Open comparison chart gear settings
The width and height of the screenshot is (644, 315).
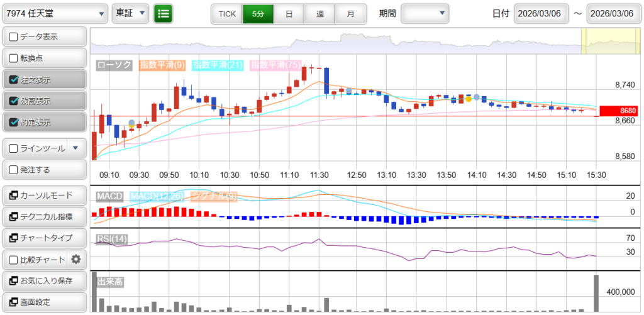(76, 259)
